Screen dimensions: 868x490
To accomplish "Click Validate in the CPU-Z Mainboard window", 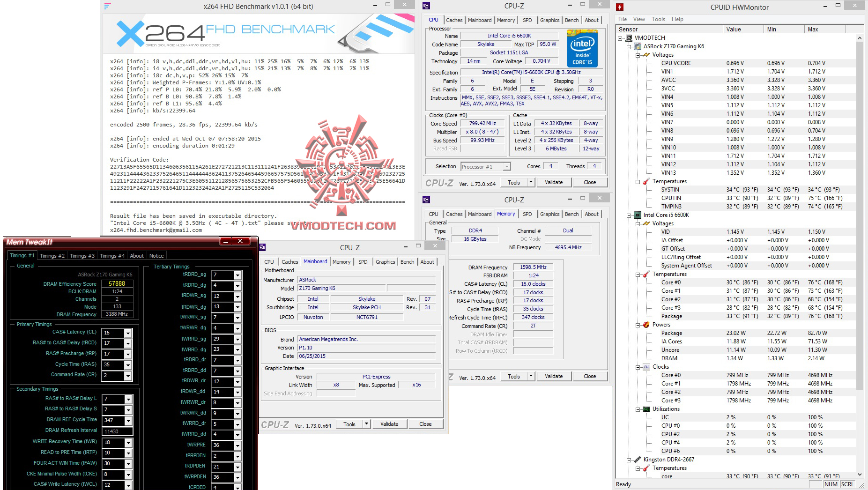I will (x=389, y=424).
